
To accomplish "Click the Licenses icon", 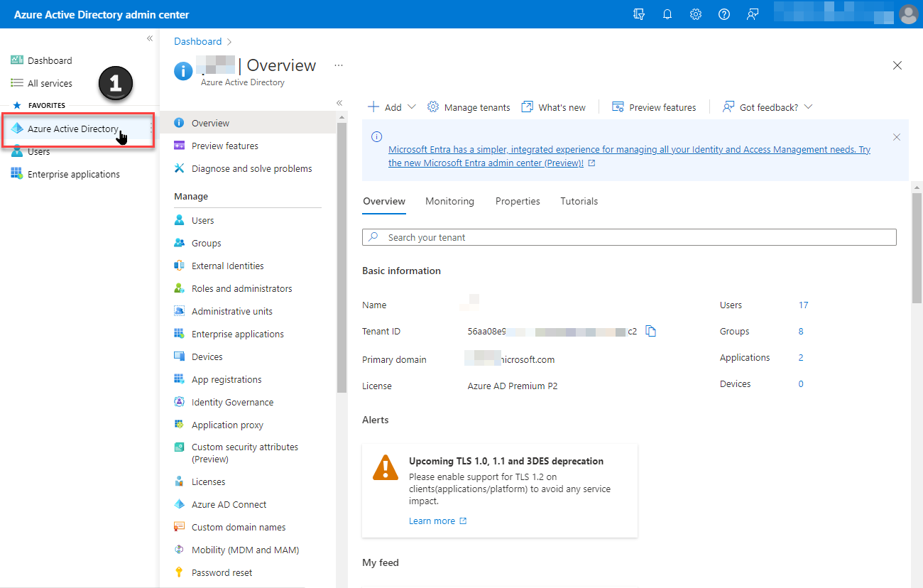I will coord(179,481).
